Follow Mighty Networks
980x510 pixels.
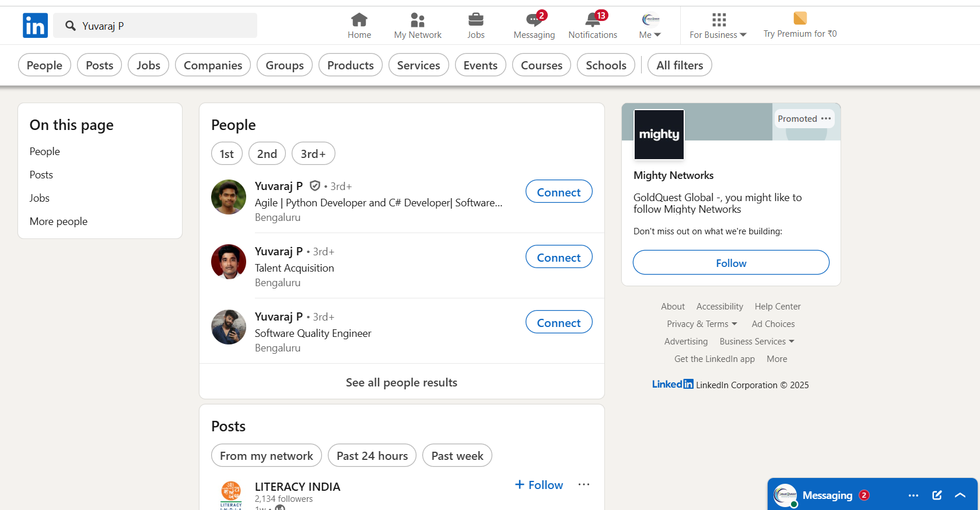point(731,262)
